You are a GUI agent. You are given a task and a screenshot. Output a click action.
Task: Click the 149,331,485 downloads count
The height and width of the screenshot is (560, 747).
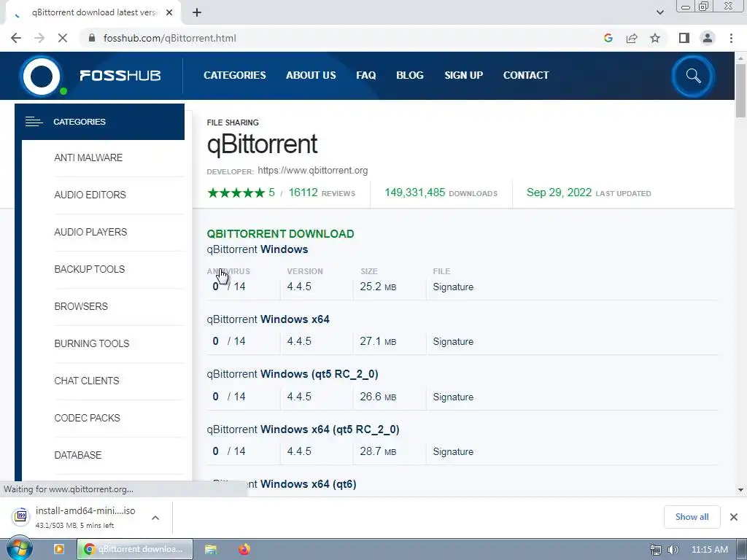[414, 192]
